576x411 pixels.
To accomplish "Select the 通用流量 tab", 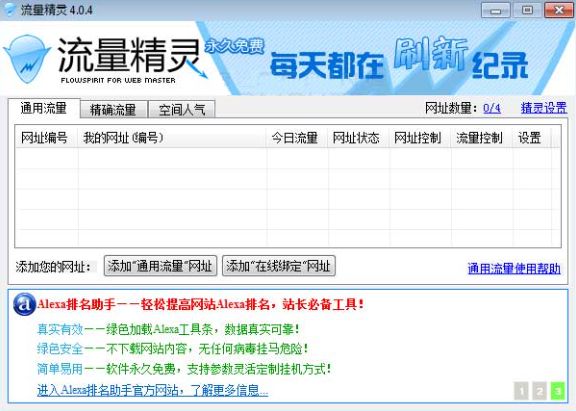I will [x=44, y=108].
